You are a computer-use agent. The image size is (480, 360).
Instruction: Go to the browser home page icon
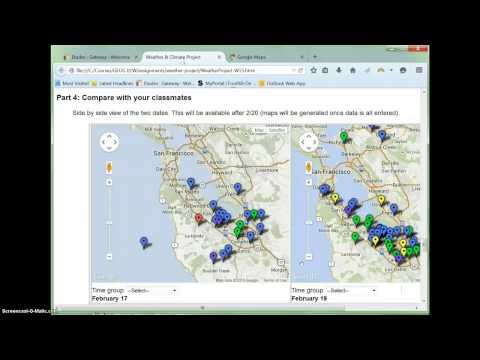point(353,70)
